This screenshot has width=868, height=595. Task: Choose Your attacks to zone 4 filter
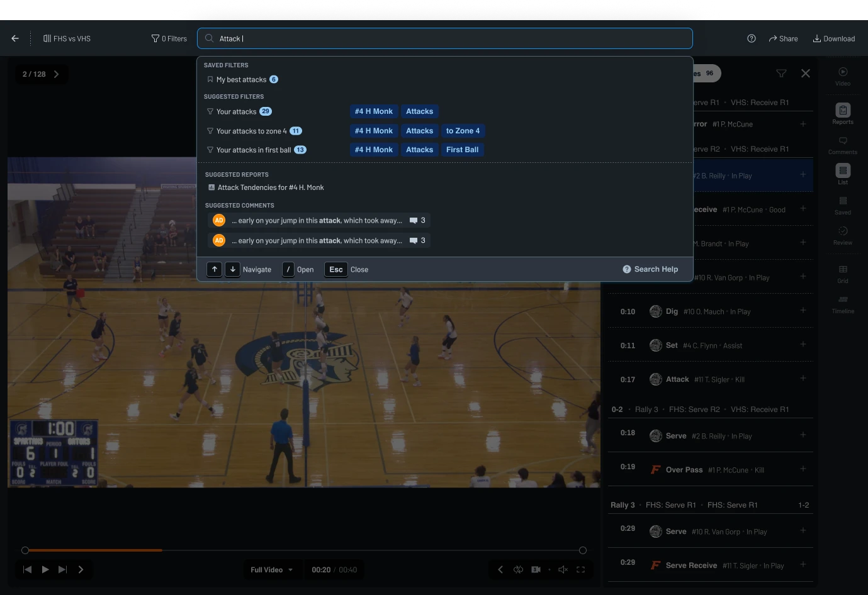point(254,131)
